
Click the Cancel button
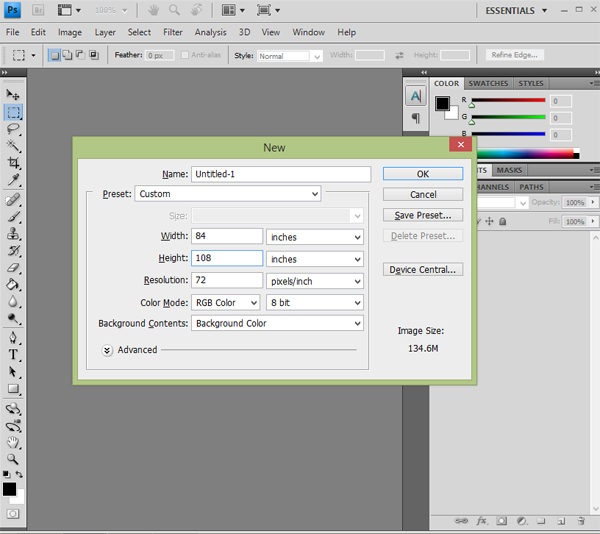423,195
